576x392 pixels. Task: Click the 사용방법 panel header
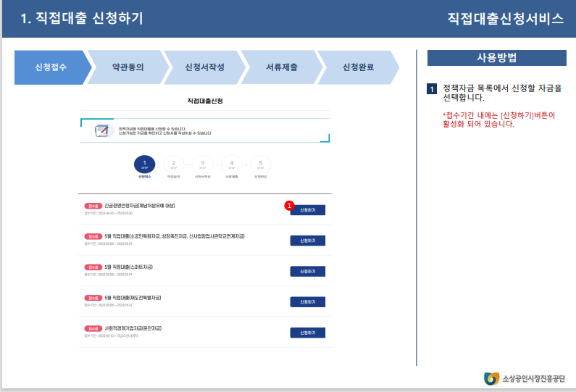coord(496,58)
